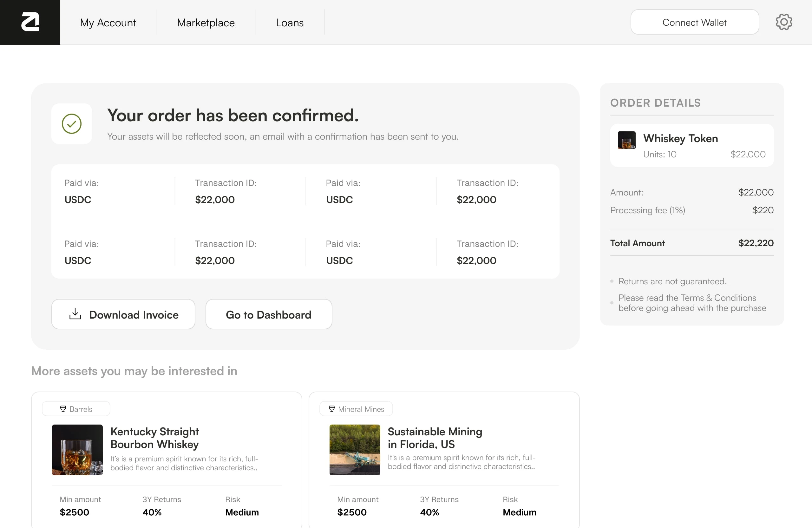The width and height of the screenshot is (812, 528).
Task: Click Go to Dashboard button
Action: [x=269, y=314]
